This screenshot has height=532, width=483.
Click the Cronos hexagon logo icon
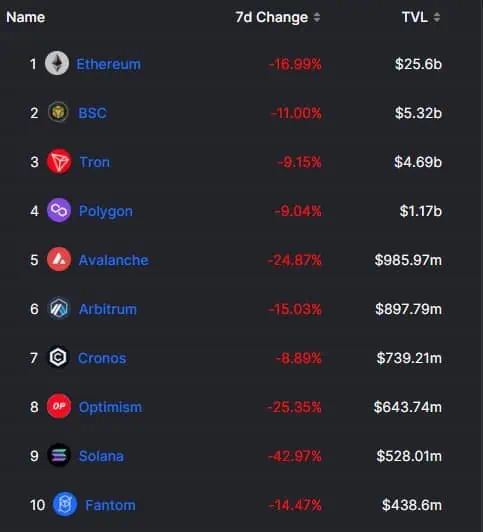[x=58, y=357]
